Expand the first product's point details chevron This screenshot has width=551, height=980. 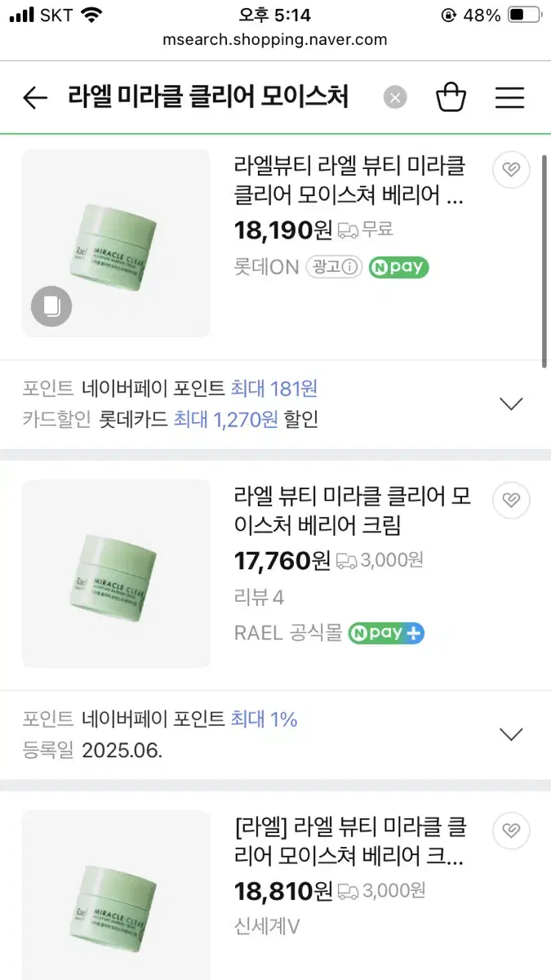click(512, 403)
